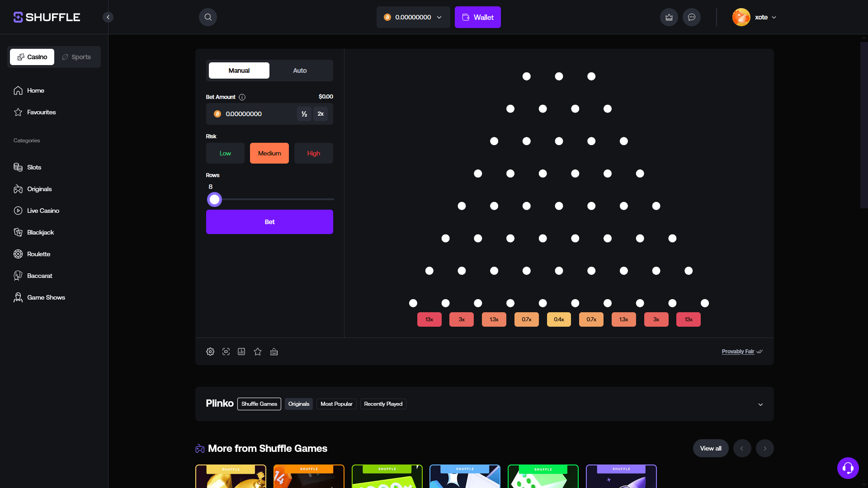Open the balance currency dropdown
This screenshot has height=488, width=868.
413,17
